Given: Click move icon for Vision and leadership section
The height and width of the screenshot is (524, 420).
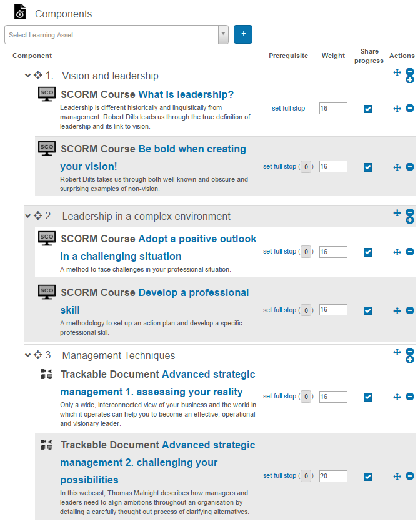Looking at the screenshot, I should pos(397,72).
